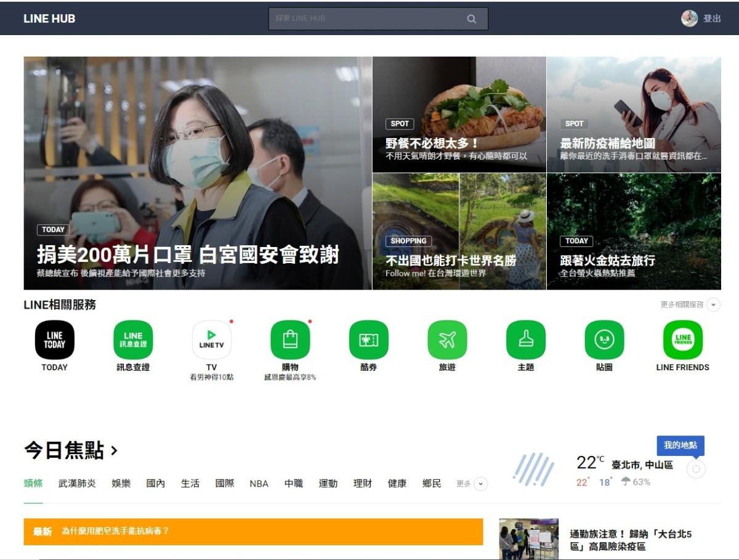
Task: Open the 購物 shopping bag icon
Action: pos(290,340)
